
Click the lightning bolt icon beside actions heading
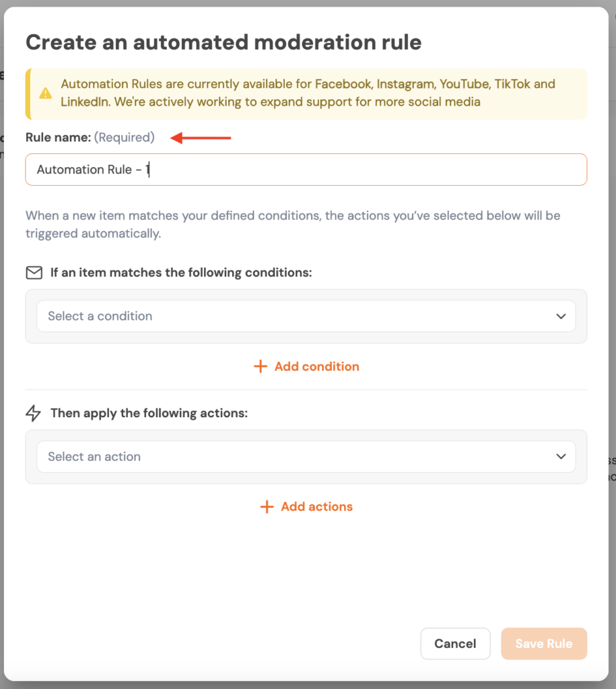(x=34, y=413)
